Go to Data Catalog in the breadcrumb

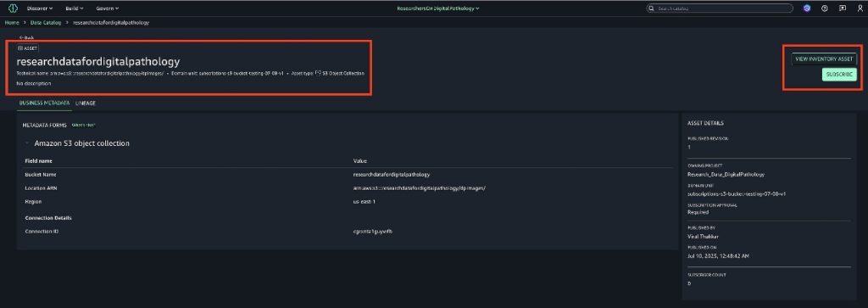click(46, 23)
